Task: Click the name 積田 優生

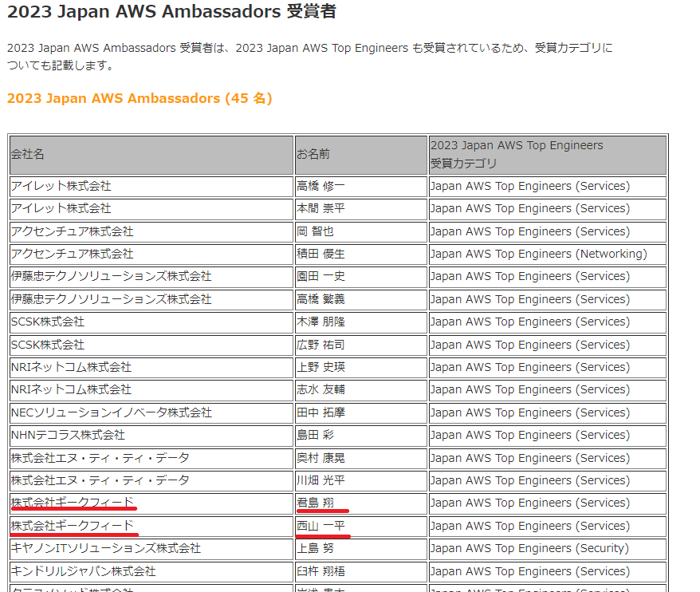Action: point(321,255)
